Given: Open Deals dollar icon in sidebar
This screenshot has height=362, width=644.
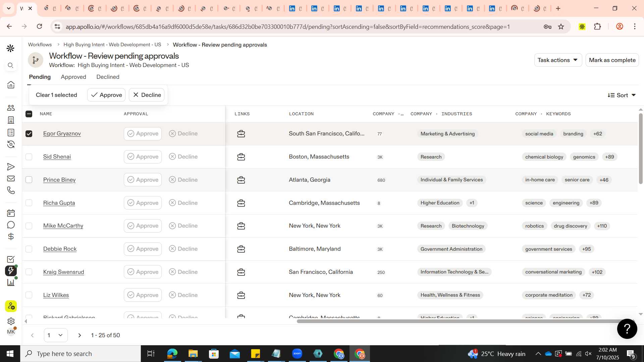Looking at the screenshot, I should [x=11, y=236].
